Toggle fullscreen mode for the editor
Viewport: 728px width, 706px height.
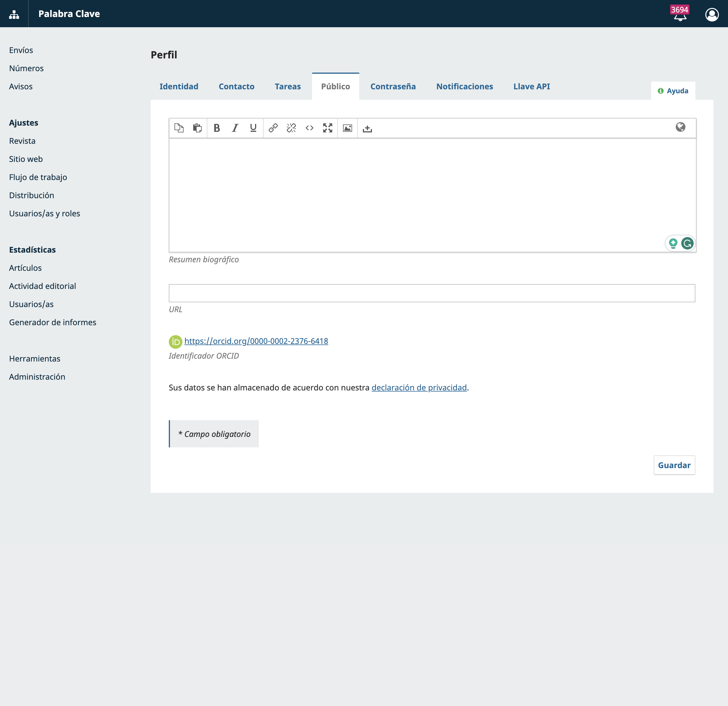click(328, 128)
